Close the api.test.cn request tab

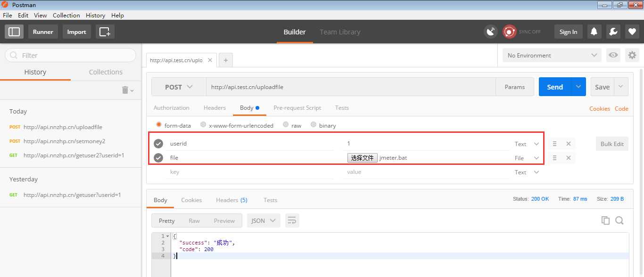click(210, 60)
